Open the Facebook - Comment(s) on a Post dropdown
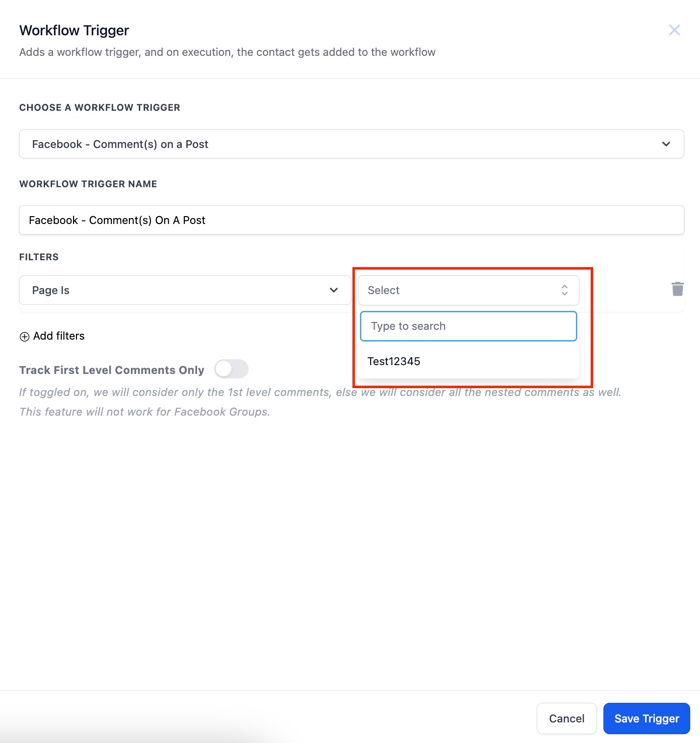700x743 pixels. point(351,144)
